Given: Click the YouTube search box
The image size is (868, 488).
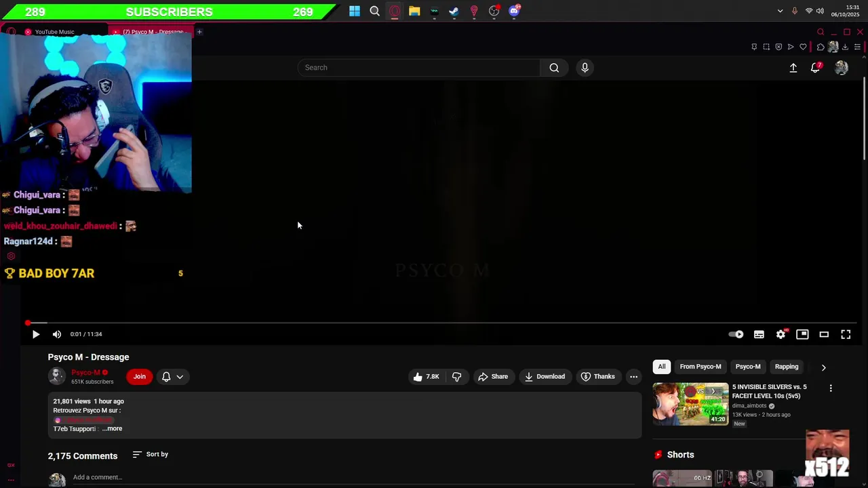Looking at the screenshot, I should click(x=419, y=68).
